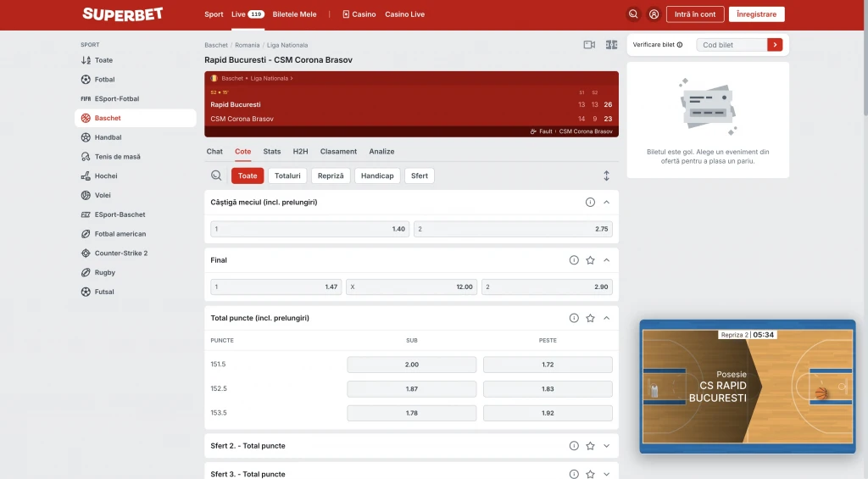Image resolution: width=868 pixels, height=479 pixels.
Task: Expand or collapse all markets arrows
Action: click(606, 175)
